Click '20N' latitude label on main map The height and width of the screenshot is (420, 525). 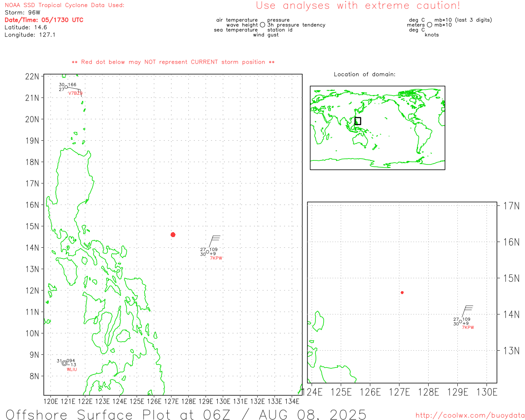(x=32, y=119)
